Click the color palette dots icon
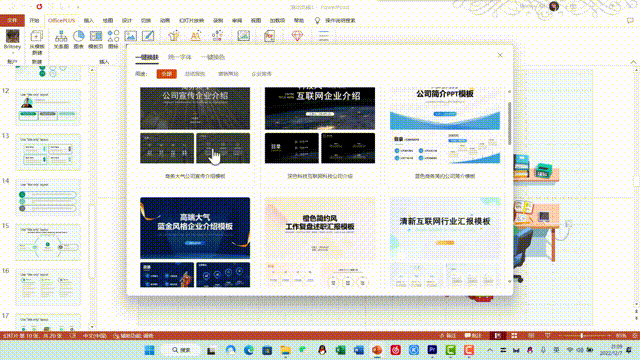Image resolution: width=640 pixels, height=360 pixels. (217, 36)
